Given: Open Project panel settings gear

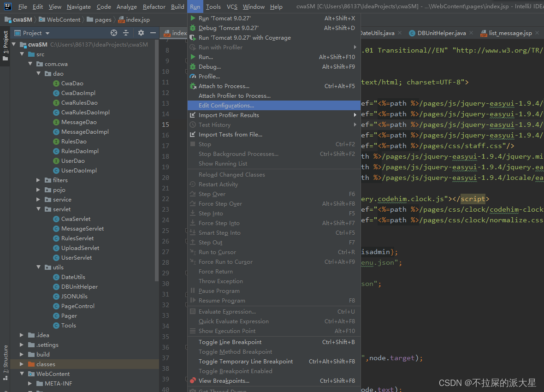Looking at the screenshot, I should tap(141, 33).
